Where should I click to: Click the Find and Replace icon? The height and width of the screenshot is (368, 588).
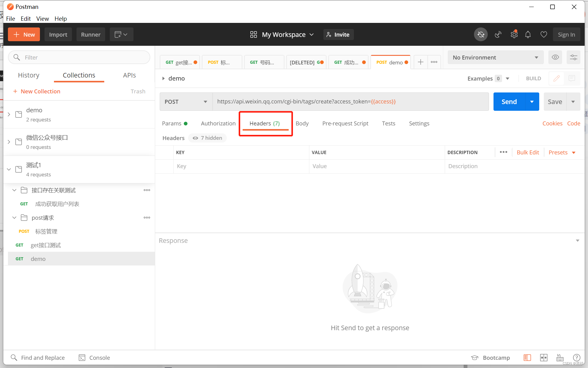click(x=14, y=357)
